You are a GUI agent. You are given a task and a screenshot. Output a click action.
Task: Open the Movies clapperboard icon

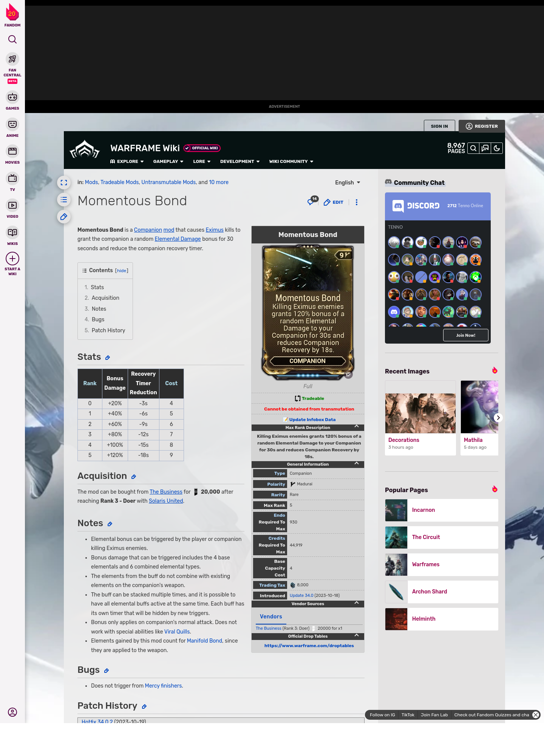pos(12,151)
